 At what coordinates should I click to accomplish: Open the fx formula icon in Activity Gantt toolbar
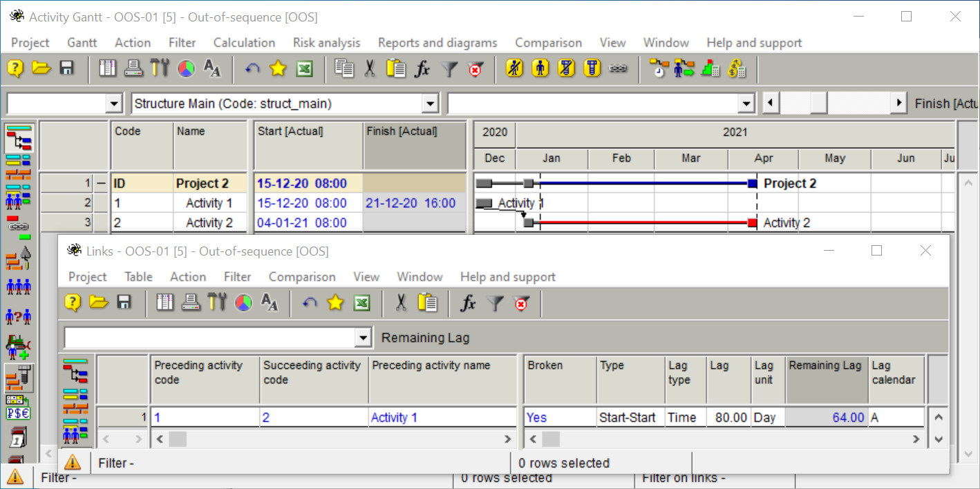click(422, 68)
